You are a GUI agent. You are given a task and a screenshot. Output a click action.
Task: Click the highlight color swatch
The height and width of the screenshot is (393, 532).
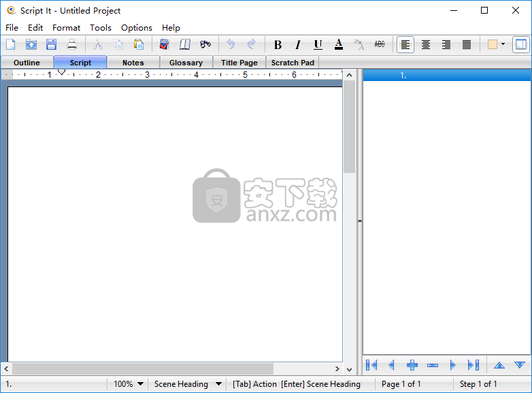(493, 44)
